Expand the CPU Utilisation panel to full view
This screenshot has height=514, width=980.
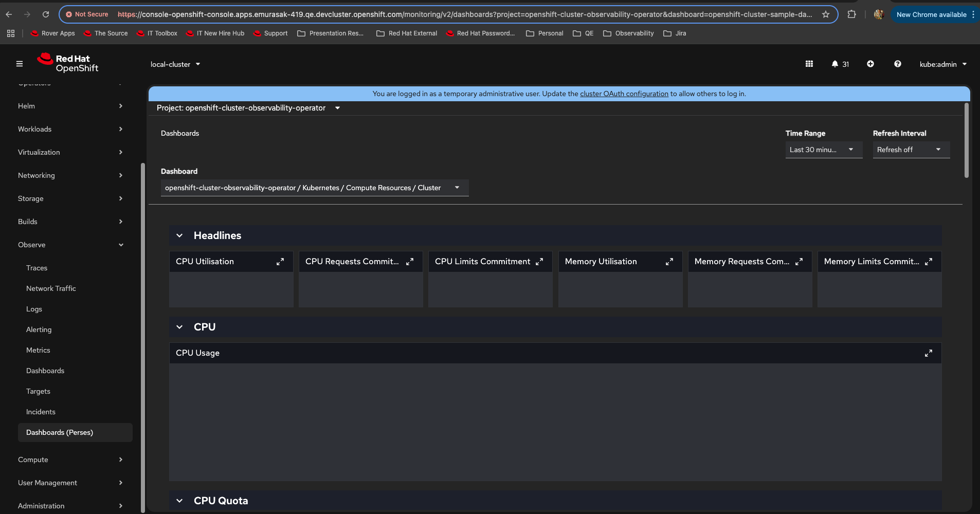[280, 262]
